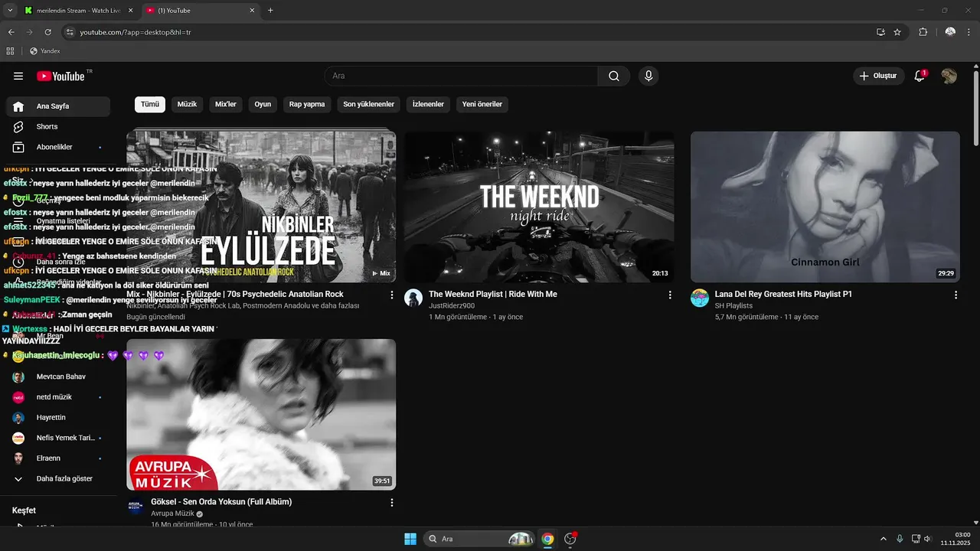Viewport: 980px width, 551px height.
Task: Open JustRiderz900 channel link
Action: (x=452, y=305)
